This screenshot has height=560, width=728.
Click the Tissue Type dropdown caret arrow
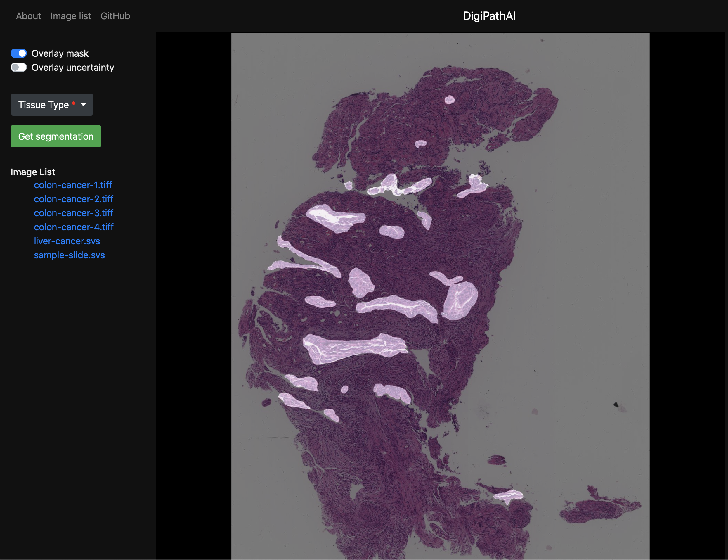[x=83, y=105]
